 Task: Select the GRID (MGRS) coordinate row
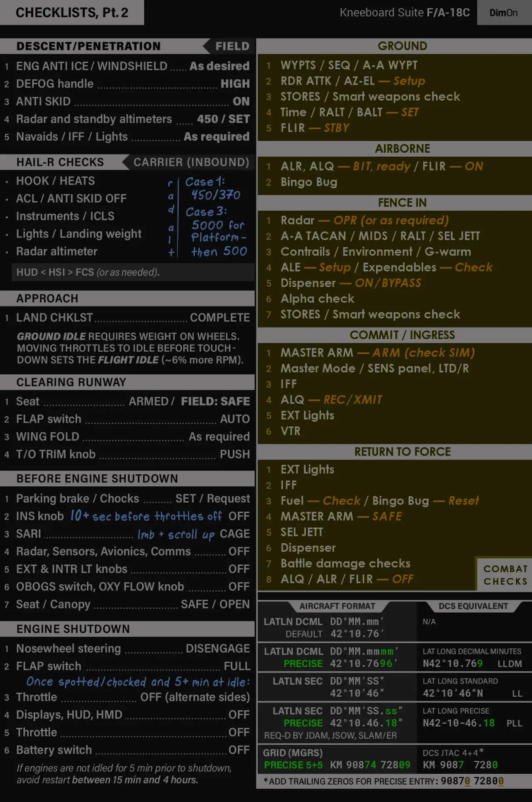coord(337,759)
